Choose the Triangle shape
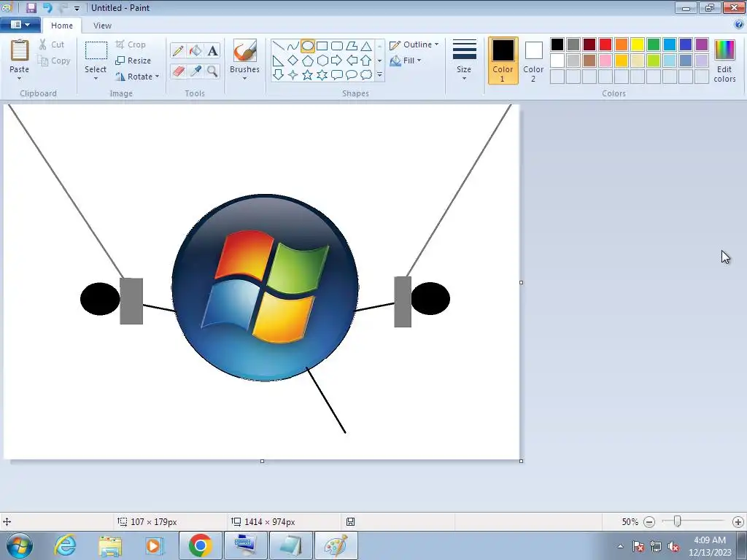 tap(366, 46)
